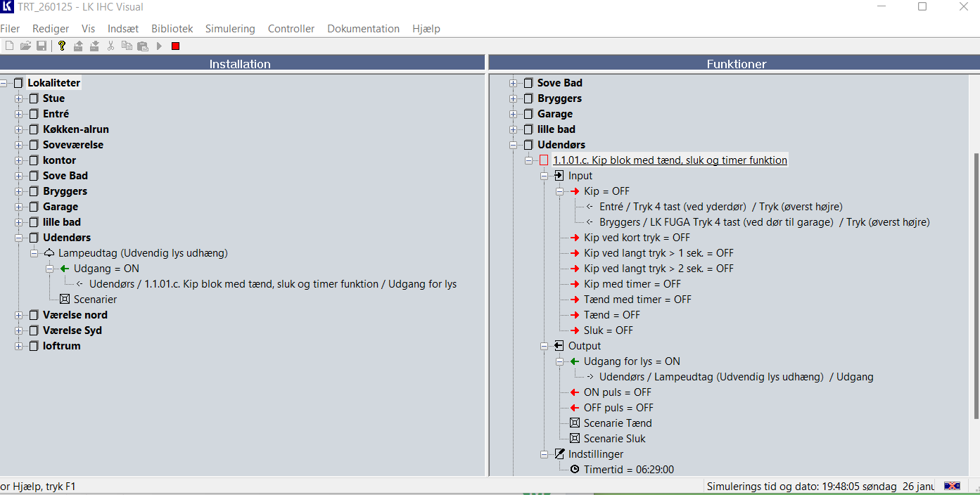
Task: Click the language flag icon in status bar
Action: pos(952,486)
